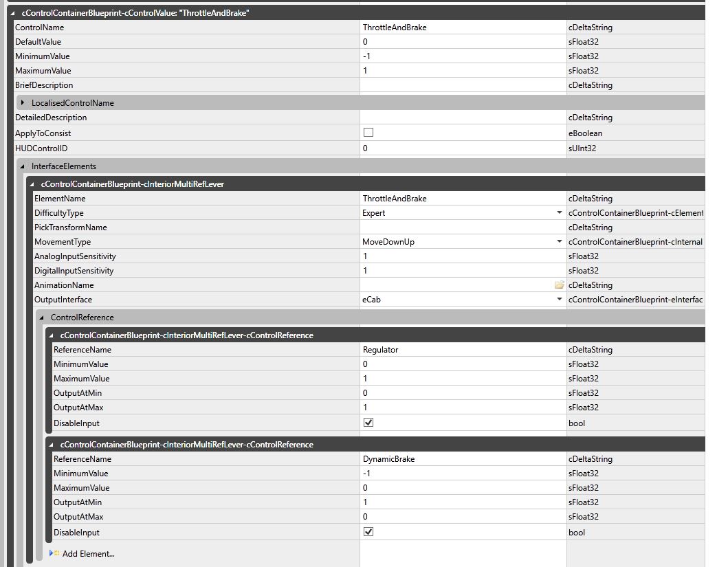Collapse the cInteriorMultiRefLever blueprint header
The image size is (728, 567).
[32, 184]
